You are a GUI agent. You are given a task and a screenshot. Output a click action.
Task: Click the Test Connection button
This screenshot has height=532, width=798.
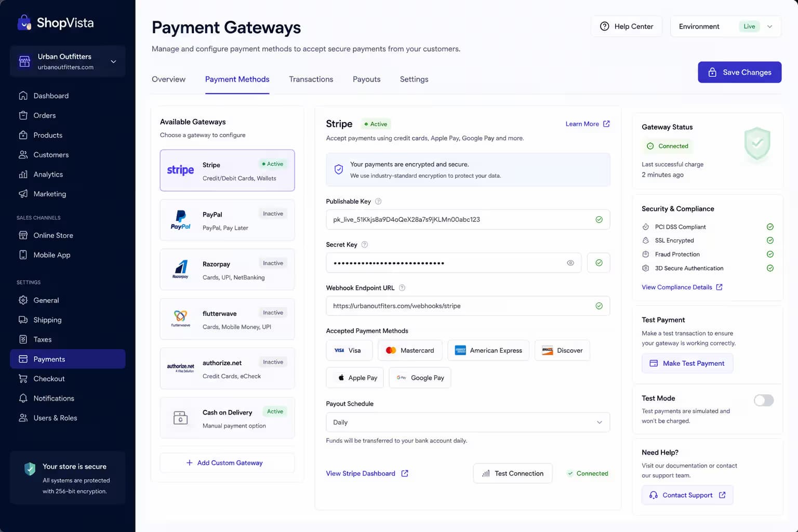click(x=512, y=473)
